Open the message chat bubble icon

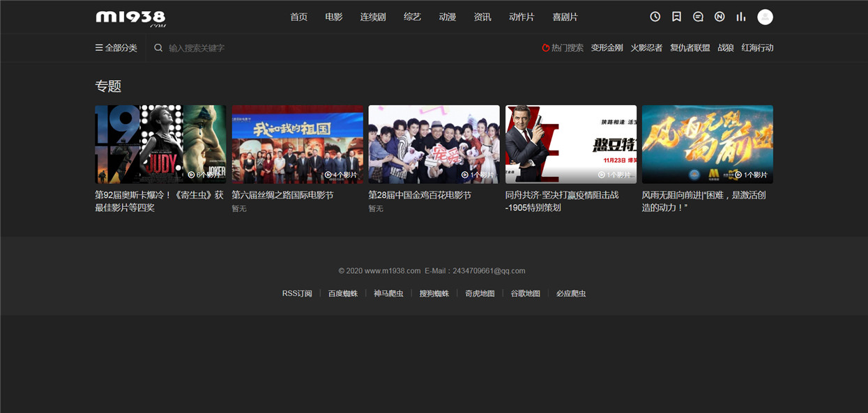(x=698, y=17)
